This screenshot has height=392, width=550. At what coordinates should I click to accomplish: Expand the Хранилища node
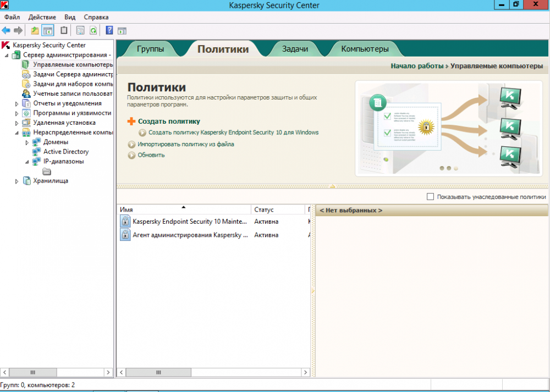tap(16, 181)
